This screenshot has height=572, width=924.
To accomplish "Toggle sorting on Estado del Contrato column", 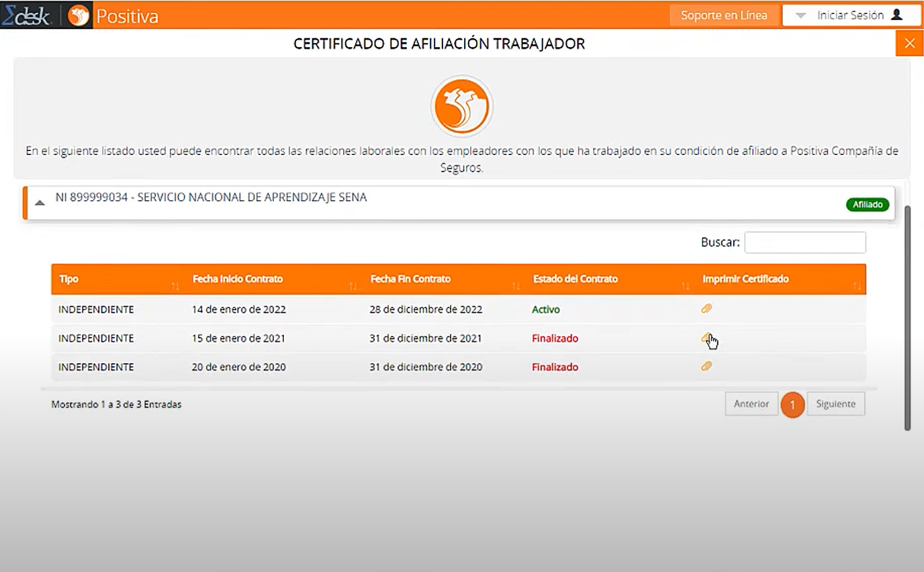I will [686, 285].
